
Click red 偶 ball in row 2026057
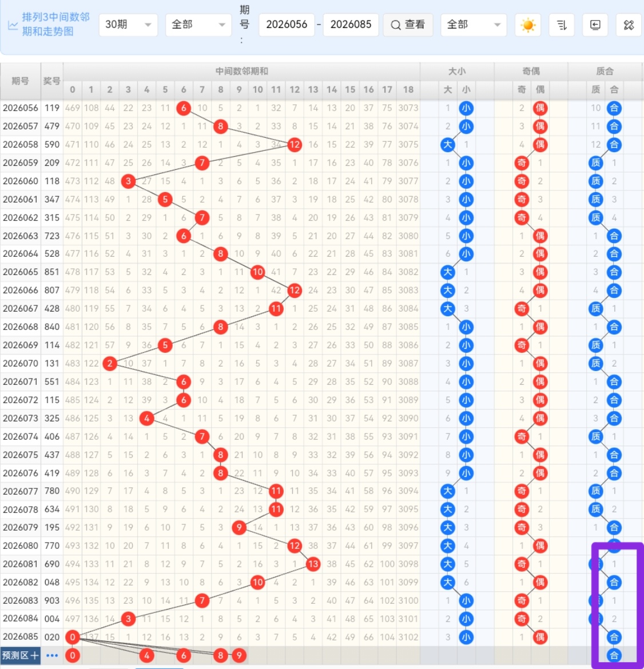point(540,126)
